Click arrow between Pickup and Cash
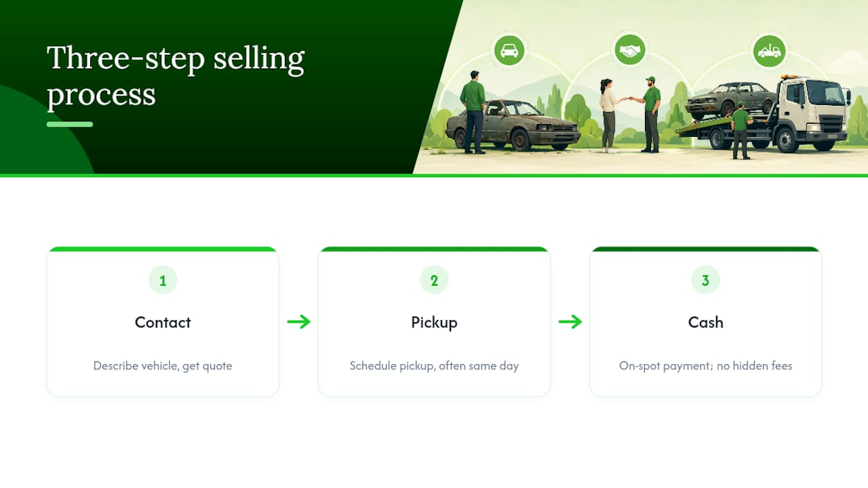Image resolution: width=868 pixels, height=488 pixels. [570, 322]
